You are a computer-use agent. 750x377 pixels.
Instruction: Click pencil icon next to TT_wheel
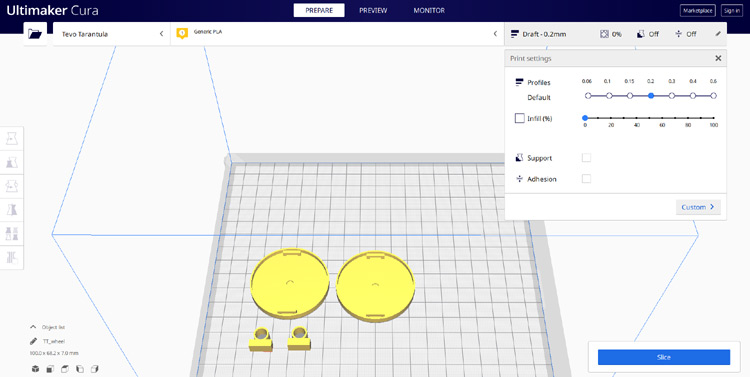click(x=33, y=341)
